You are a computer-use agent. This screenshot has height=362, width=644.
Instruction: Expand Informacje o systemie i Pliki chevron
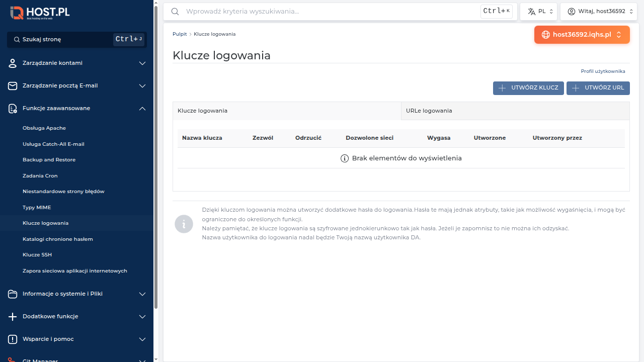(142, 294)
